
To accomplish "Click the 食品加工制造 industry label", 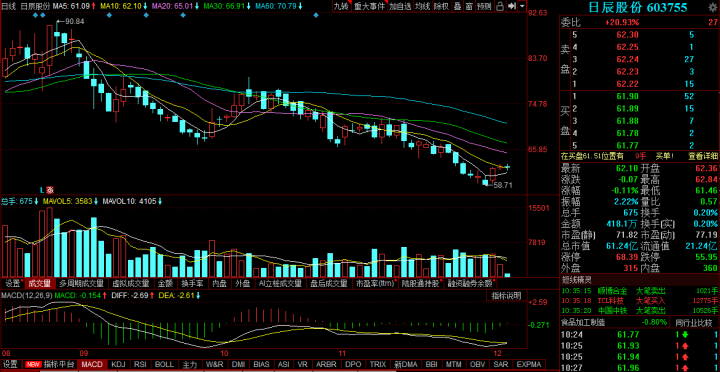I will (x=583, y=322).
